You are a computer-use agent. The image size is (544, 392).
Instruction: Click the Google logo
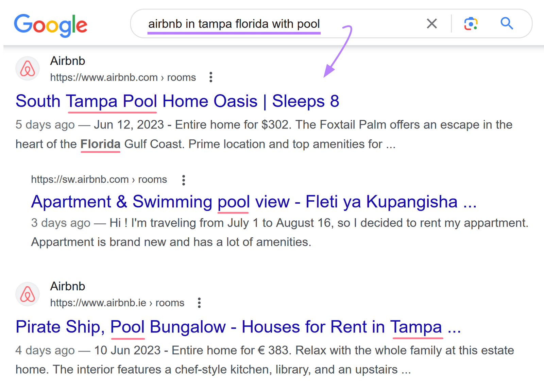click(x=50, y=25)
